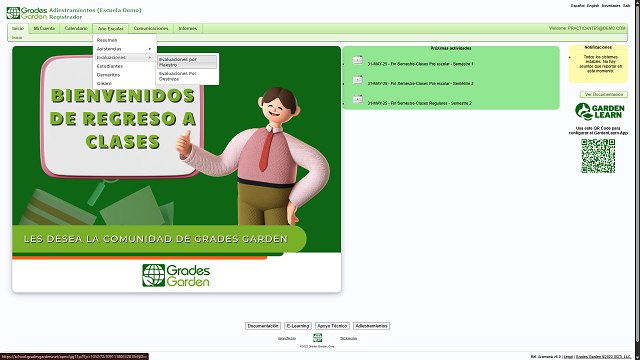The image size is (640, 360).
Task: Open calendar icon for Clases Regulares Semestre 2
Action: pos(358,100)
